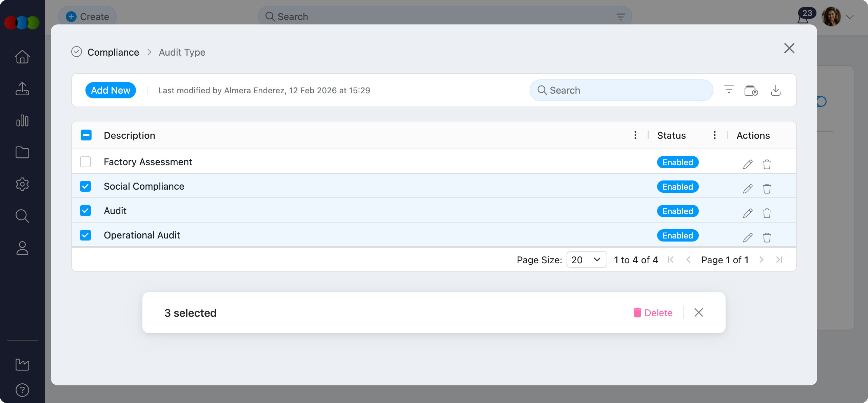
Task: Select Audit Type in the breadcrumb
Action: [182, 52]
